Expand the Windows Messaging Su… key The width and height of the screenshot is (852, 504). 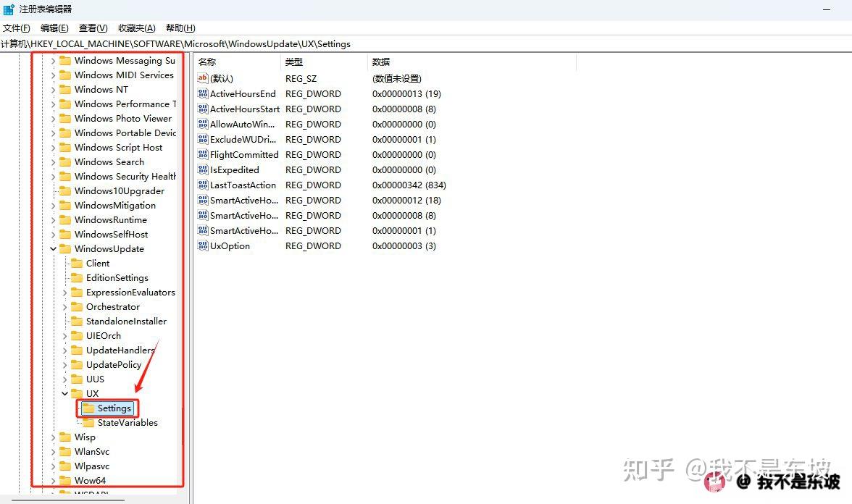pyautogui.click(x=54, y=61)
